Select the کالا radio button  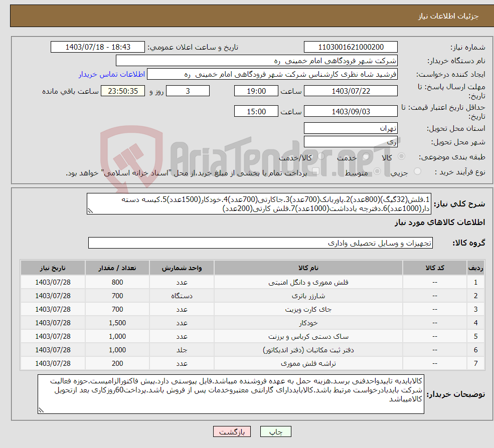click(x=401, y=156)
